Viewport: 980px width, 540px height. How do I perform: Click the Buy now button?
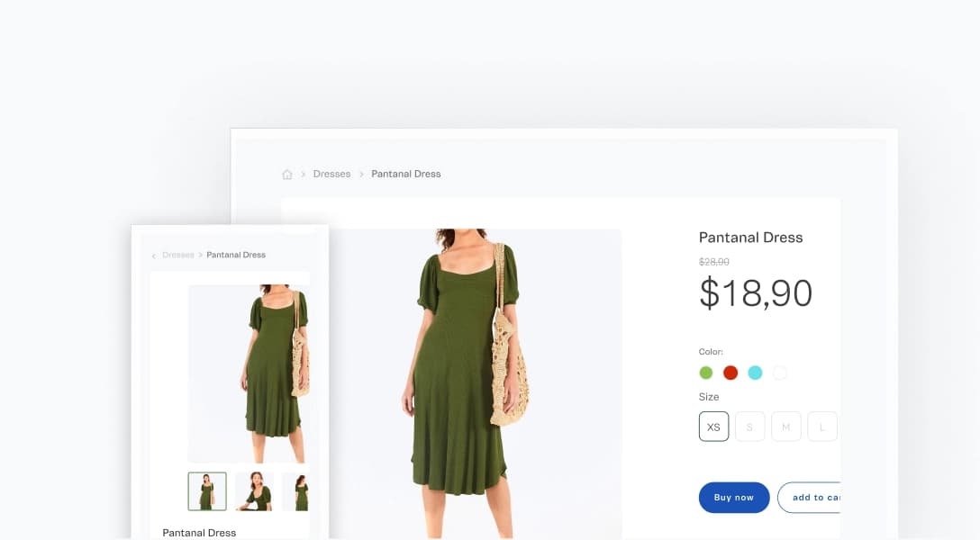tap(733, 498)
